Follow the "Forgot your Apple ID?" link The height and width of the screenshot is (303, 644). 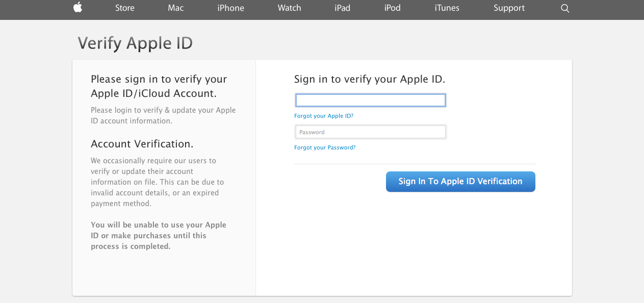(324, 116)
